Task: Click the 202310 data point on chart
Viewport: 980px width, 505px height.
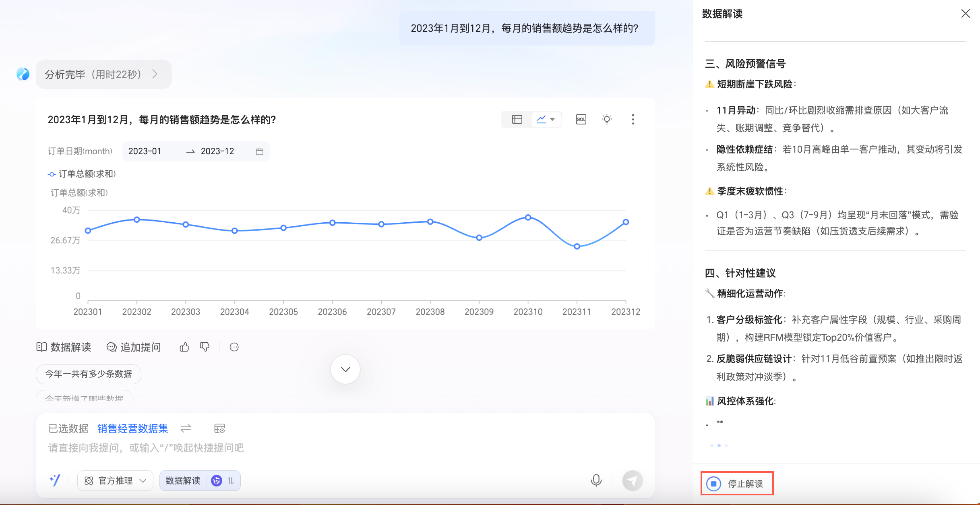Action: tap(528, 217)
